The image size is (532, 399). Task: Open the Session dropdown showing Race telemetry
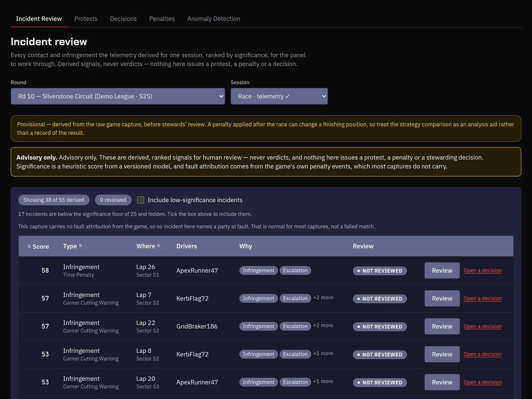279,96
